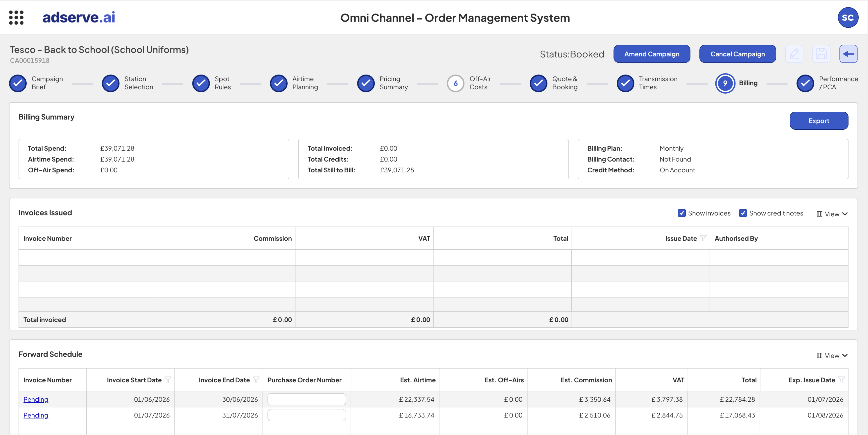Click Invoice Number header in Invoices Issued
868x435 pixels.
(47, 238)
